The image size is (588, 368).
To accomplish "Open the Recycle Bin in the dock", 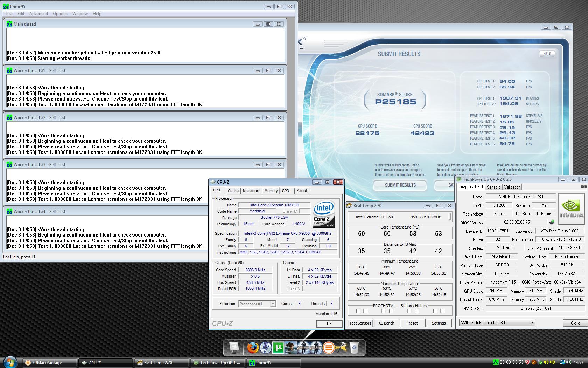I will pyautogui.click(x=354, y=348).
